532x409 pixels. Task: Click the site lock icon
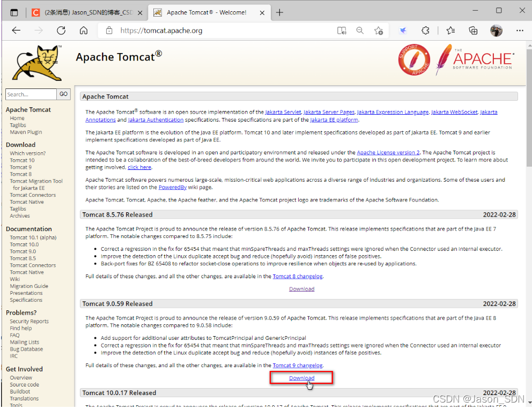pyautogui.click(x=109, y=31)
